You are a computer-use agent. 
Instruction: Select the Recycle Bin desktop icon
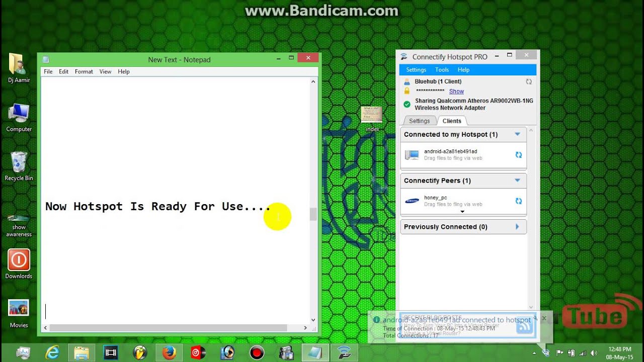19,166
